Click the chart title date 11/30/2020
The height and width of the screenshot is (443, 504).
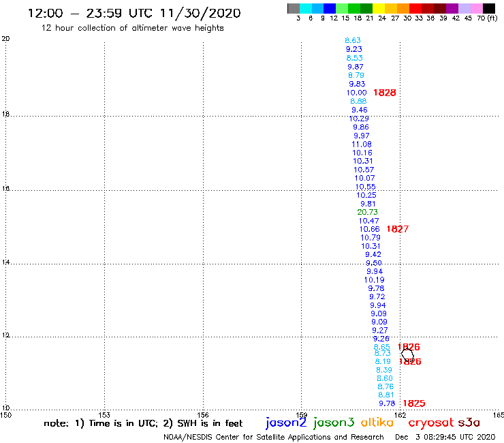point(200,13)
